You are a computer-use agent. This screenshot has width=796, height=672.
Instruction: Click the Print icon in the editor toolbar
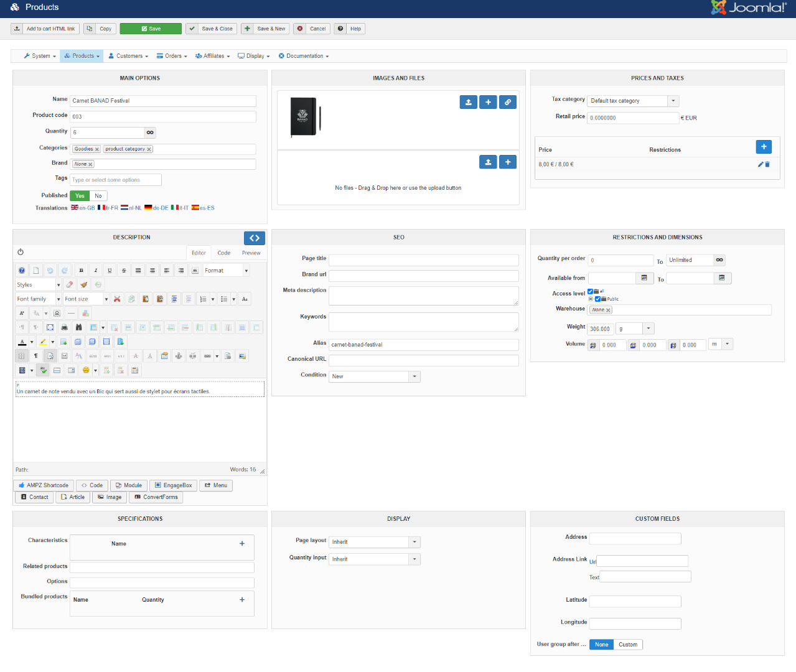click(64, 327)
